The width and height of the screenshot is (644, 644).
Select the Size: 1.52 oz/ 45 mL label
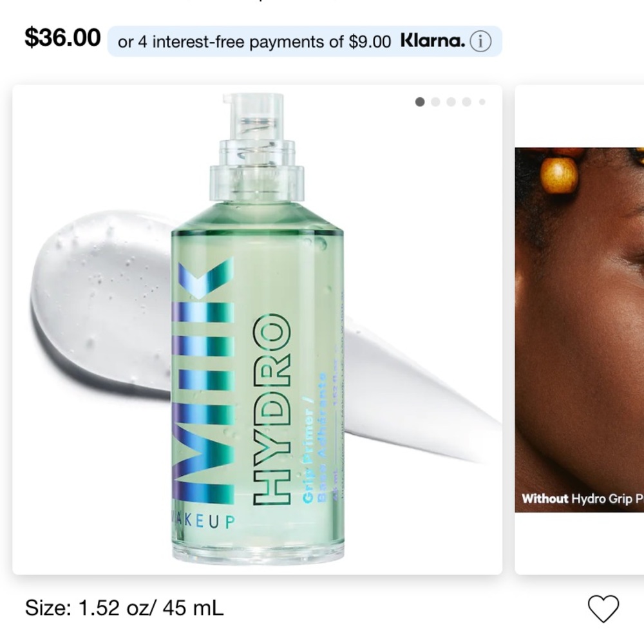[x=124, y=608]
